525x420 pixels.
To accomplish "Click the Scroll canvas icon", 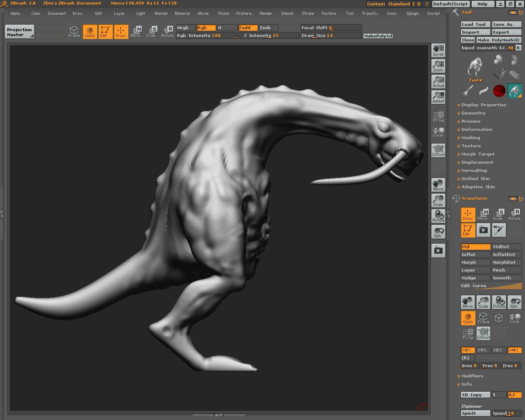I will pyautogui.click(x=438, y=50).
